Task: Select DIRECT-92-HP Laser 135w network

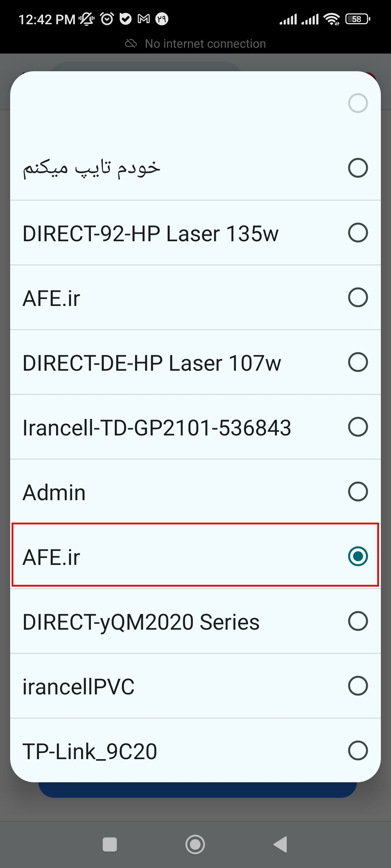Action: [x=195, y=233]
